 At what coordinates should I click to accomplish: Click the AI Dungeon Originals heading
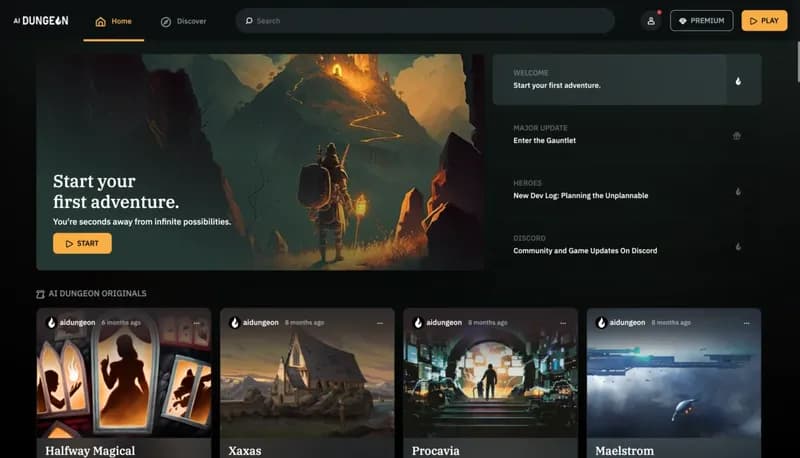point(97,293)
